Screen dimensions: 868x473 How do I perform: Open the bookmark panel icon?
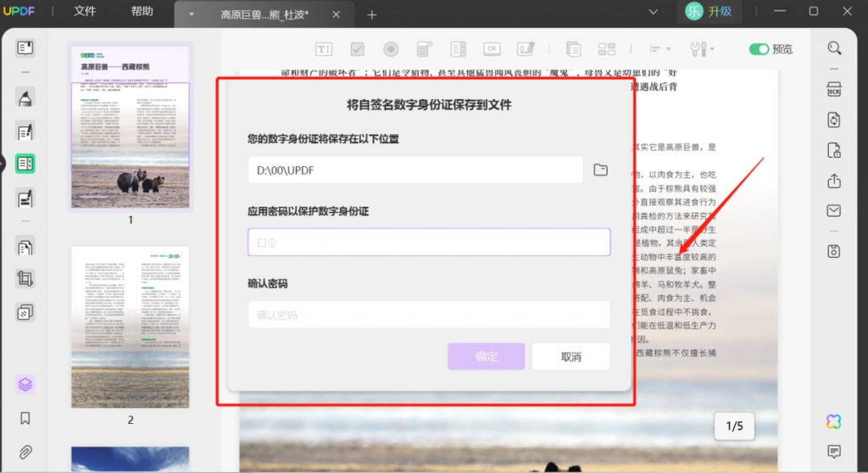click(25, 419)
